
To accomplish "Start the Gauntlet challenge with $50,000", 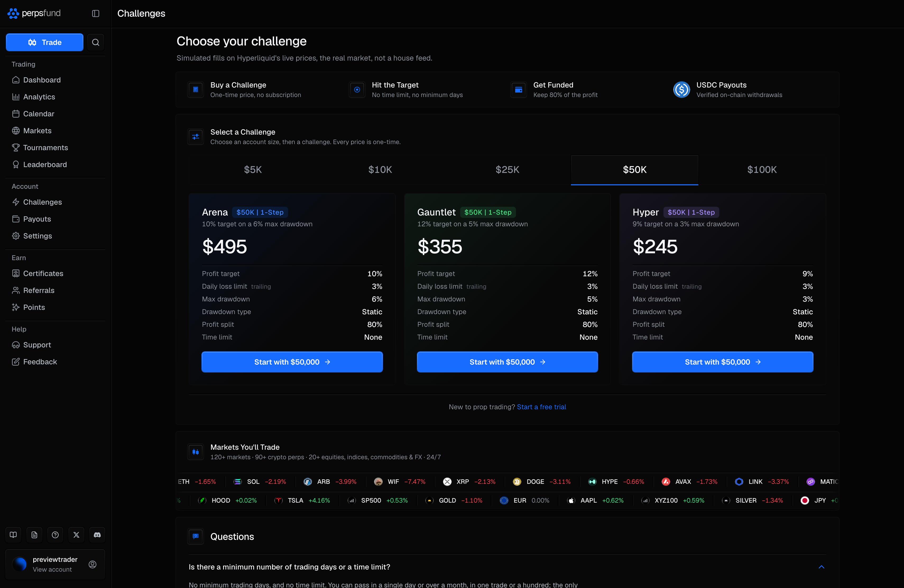I will (x=508, y=362).
